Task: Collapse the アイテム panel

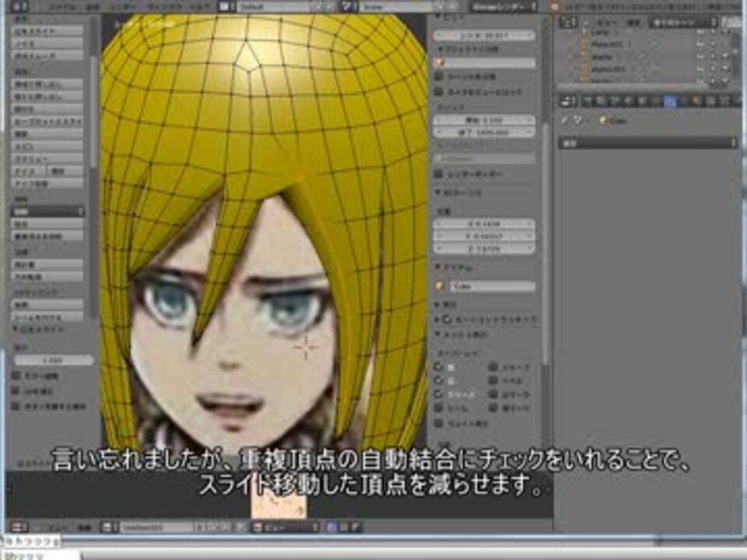Action: [438, 268]
